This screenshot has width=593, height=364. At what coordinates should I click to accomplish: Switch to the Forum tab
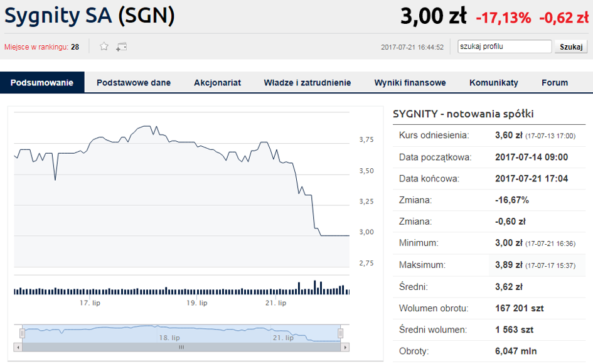(x=555, y=82)
